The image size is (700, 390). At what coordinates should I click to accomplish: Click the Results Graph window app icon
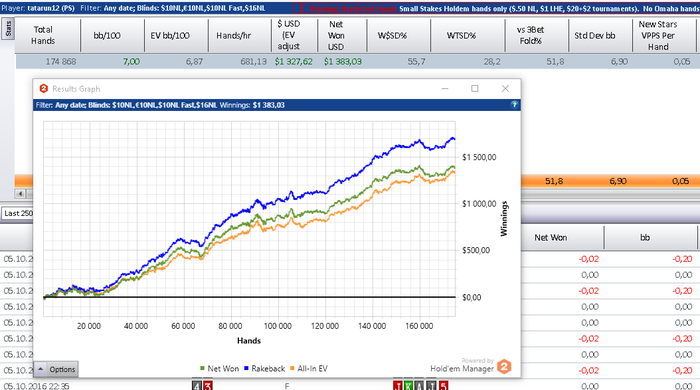tap(43, 88)
